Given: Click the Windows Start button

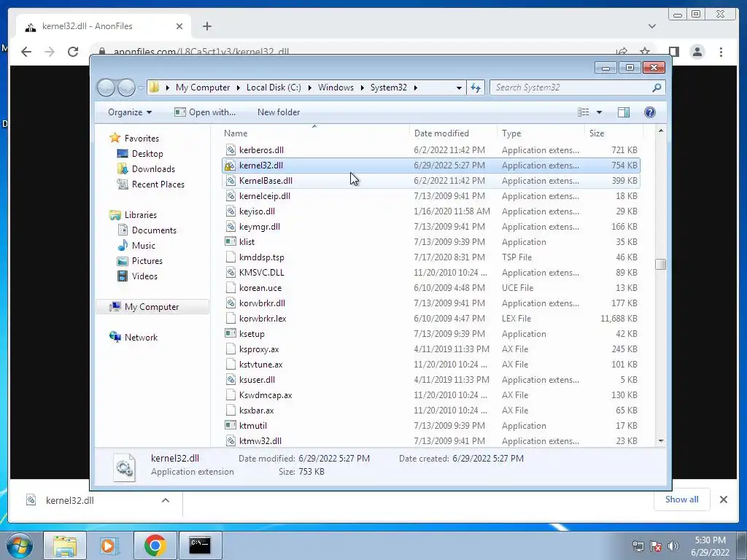Looking at the screenshot, I should point(18,545).
